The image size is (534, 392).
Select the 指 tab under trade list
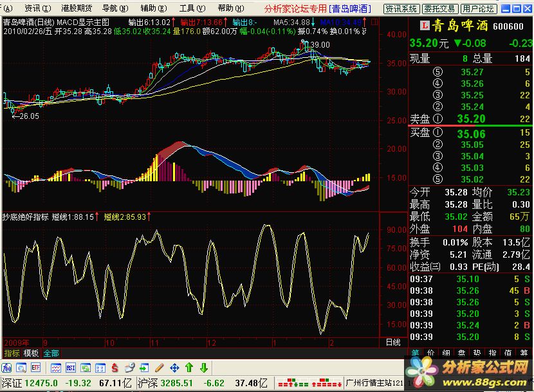[492, 353]
